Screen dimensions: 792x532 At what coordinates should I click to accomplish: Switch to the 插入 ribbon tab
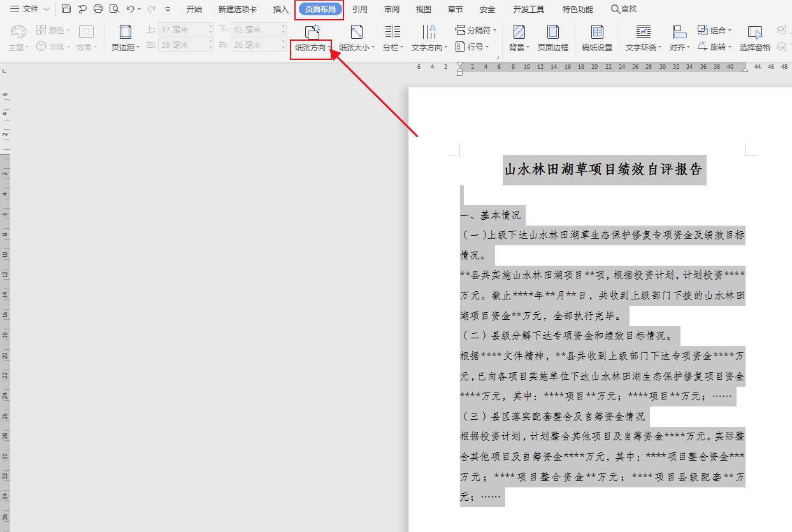(279, 9)
